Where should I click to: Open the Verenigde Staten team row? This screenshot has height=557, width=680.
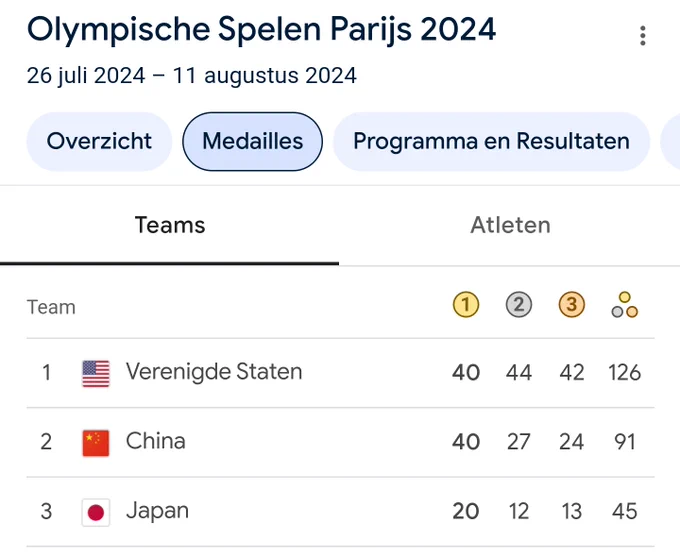(340, 373)
